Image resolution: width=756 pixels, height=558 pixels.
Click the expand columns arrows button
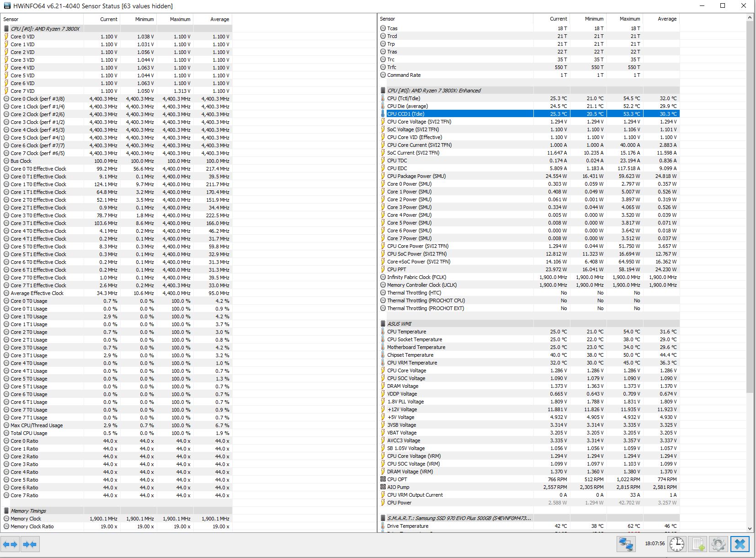point(10,544)
